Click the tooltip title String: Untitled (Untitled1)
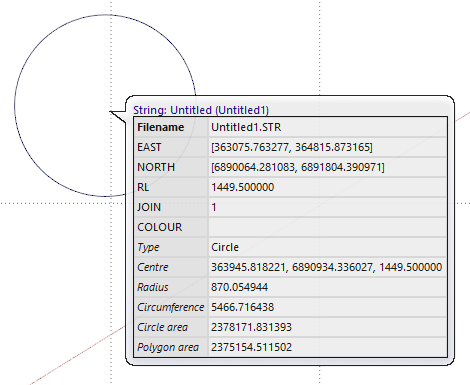 pyautogui.click(x=201, y=110)
